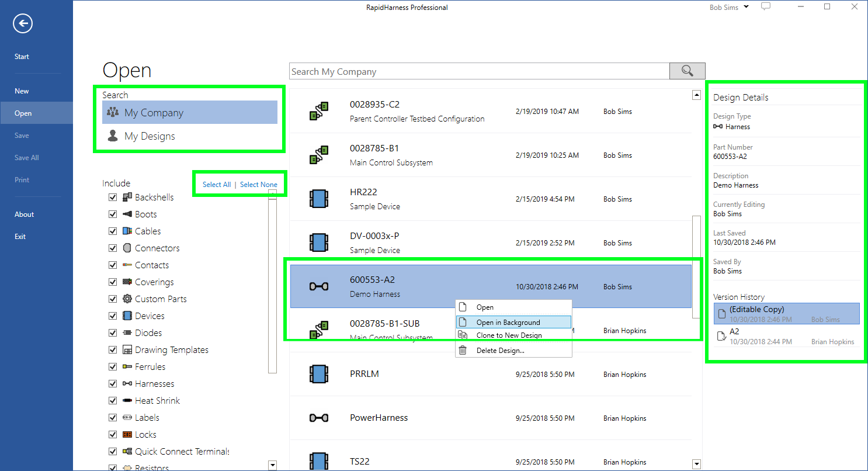Click the Search My Company input field
This screenshot has height=471, width=868.
[480, 71]
